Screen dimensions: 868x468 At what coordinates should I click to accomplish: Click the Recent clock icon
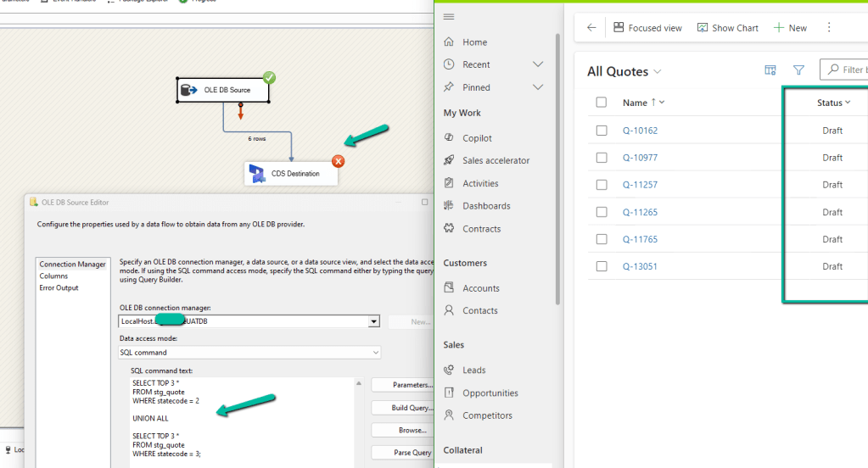click(x=449, y=64)
